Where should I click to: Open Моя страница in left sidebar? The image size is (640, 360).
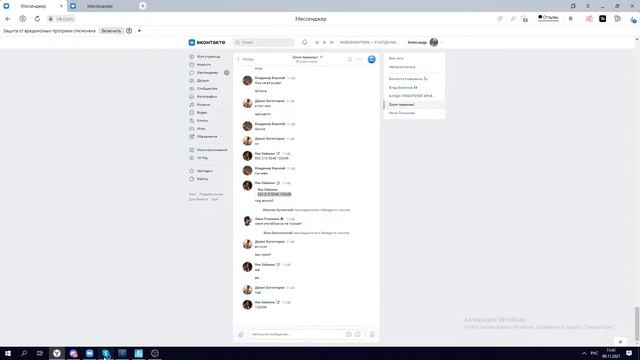[x=208, y=57]
